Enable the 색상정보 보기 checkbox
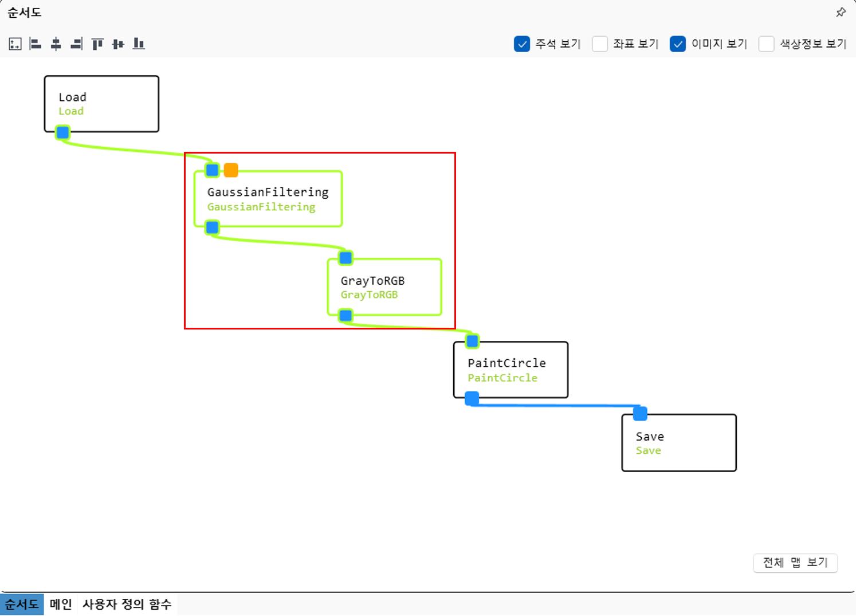 [767, 44]
